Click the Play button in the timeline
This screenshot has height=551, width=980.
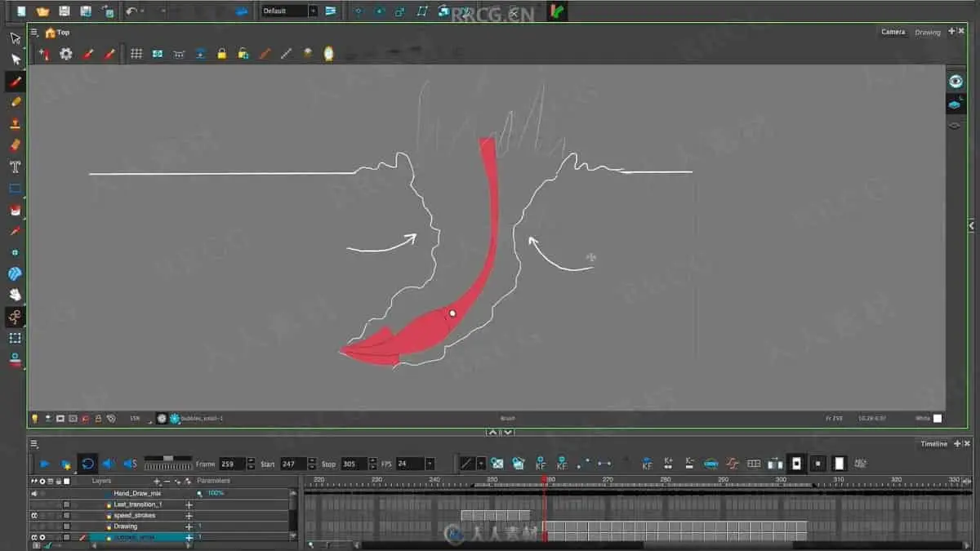(x=45, y=464)
